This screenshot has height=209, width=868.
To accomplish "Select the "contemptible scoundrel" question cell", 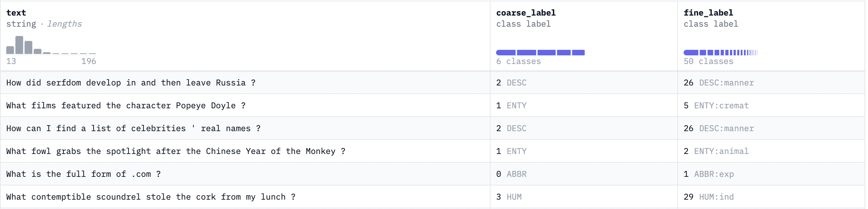I will click(150, 197).
